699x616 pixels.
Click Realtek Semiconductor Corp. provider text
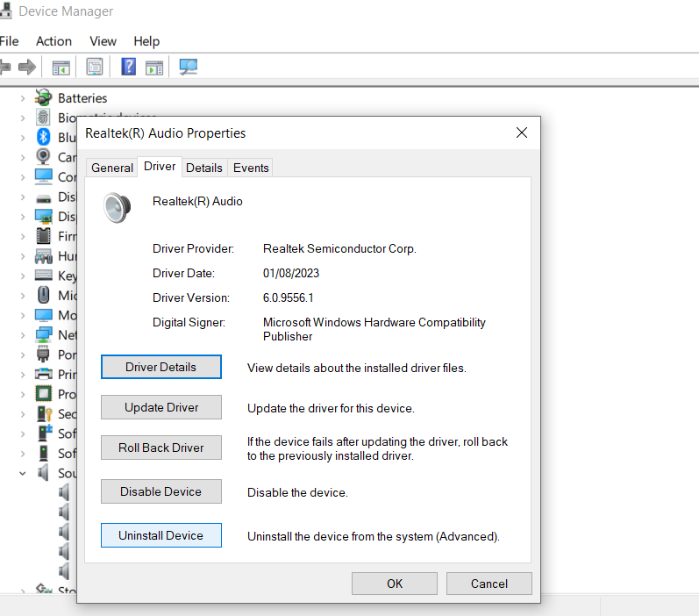click(x=339, y=248)
